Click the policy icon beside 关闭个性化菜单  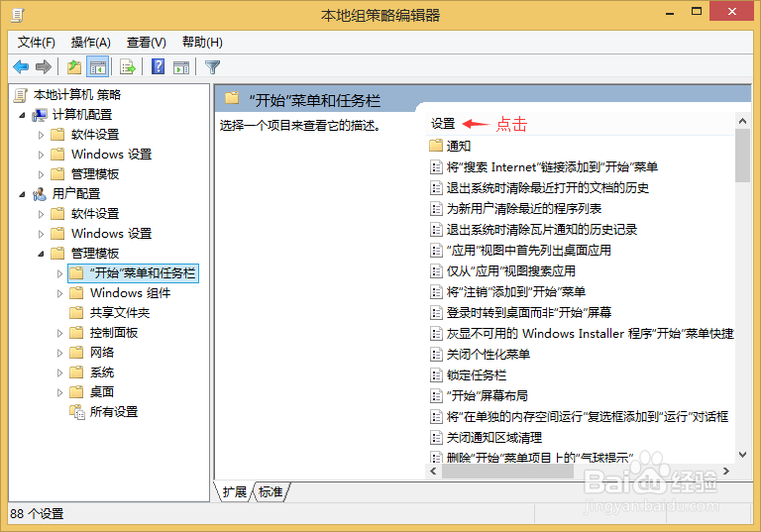pyautogui.click(x=436, y=354)
